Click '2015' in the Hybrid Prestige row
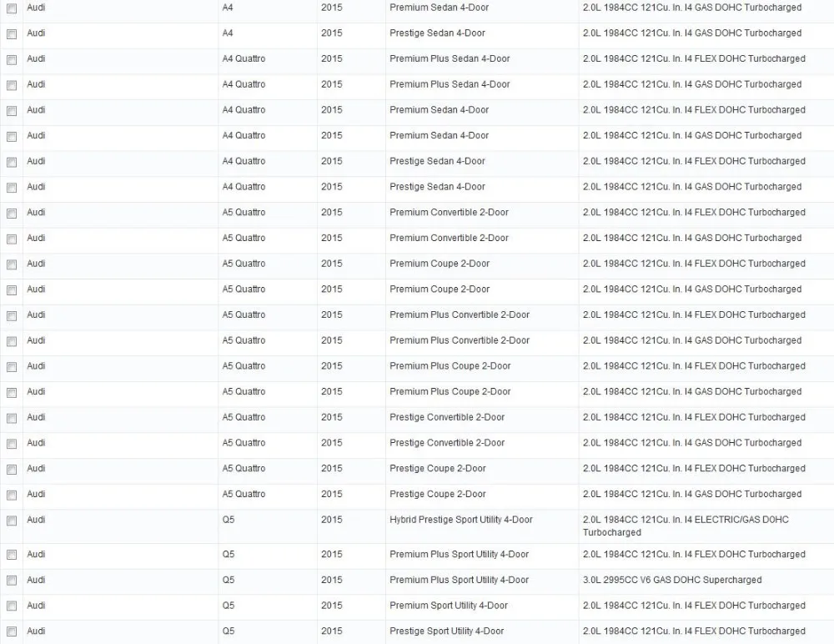The width and height of the screenshot is (834, 644). tap(332, 520)
